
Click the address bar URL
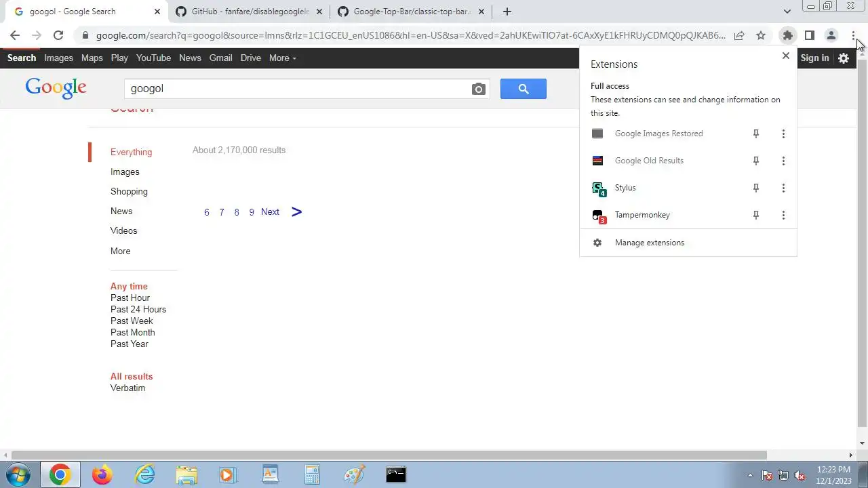[411, 35]
